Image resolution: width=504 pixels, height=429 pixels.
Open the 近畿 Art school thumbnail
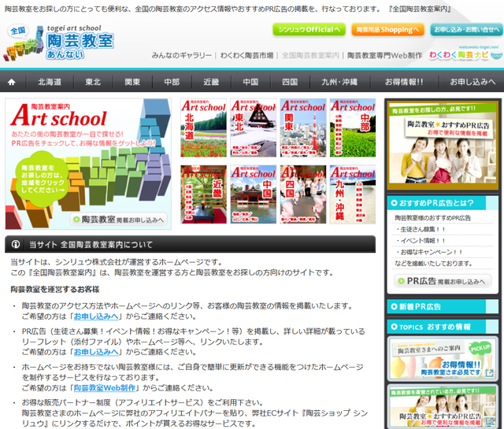(x=203, y=194)
